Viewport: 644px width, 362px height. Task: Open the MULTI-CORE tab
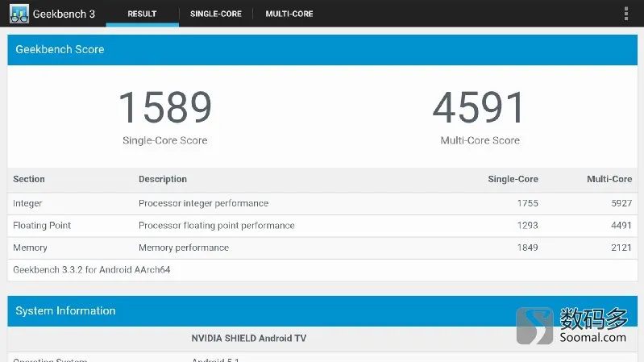289,14
